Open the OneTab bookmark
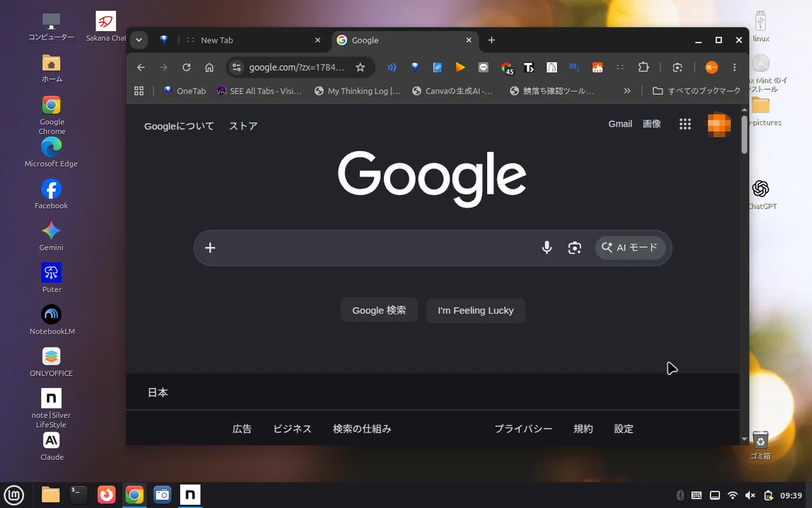Viewport: 812px width, 508px height. (184, 91)
